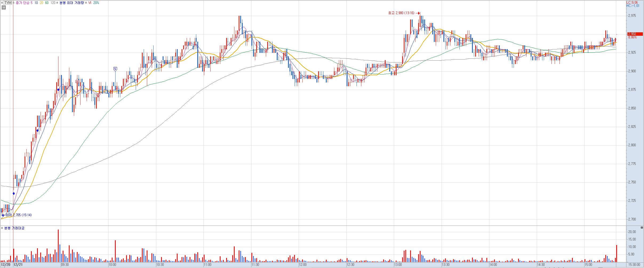The width and height of the screenshot is (644, 268).
Task: Click the TYM symbol button
Action: coord(8,3)
